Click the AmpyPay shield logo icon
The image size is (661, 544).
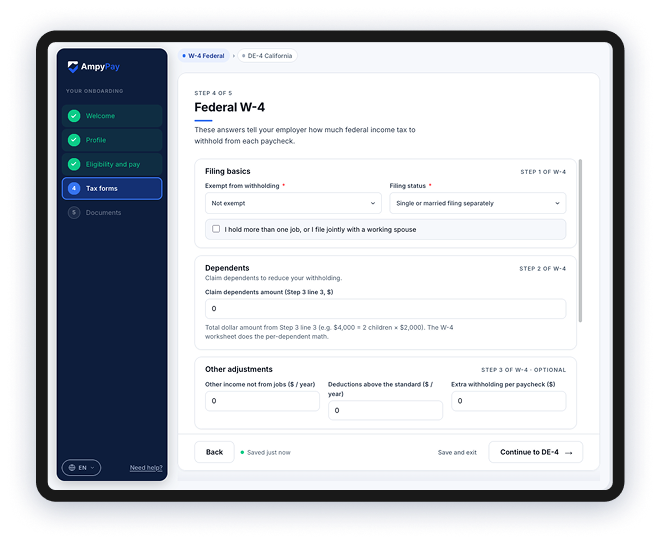click(x=73, y=67)
